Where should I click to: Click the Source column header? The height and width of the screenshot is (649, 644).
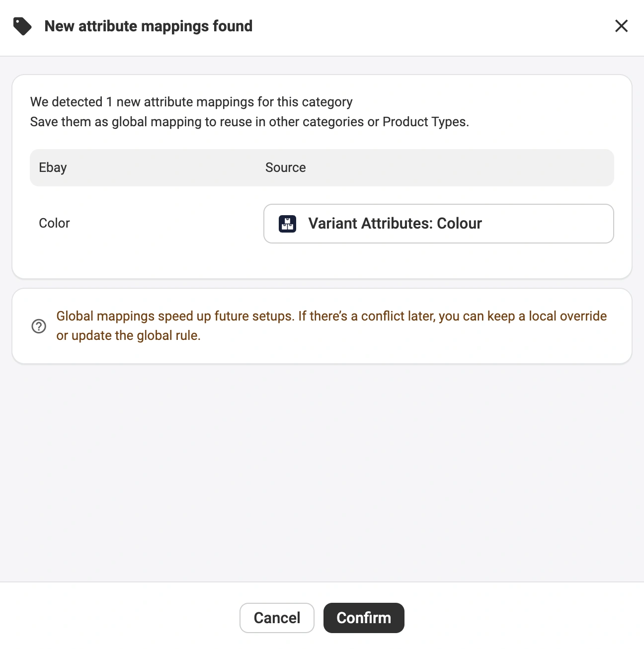(286, 167)
